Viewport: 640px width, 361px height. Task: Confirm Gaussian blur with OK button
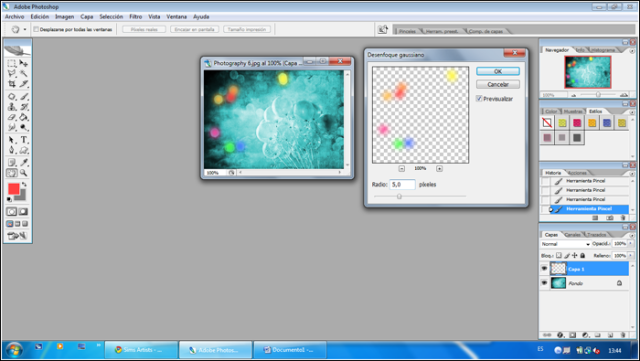pyautogui.click(x=498, y=71)
